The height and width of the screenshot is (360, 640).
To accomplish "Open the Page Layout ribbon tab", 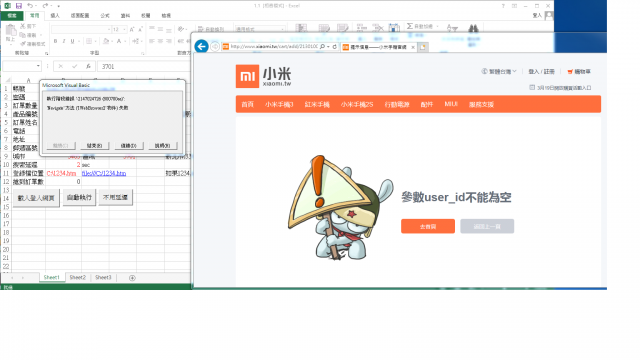I will 80,16.
